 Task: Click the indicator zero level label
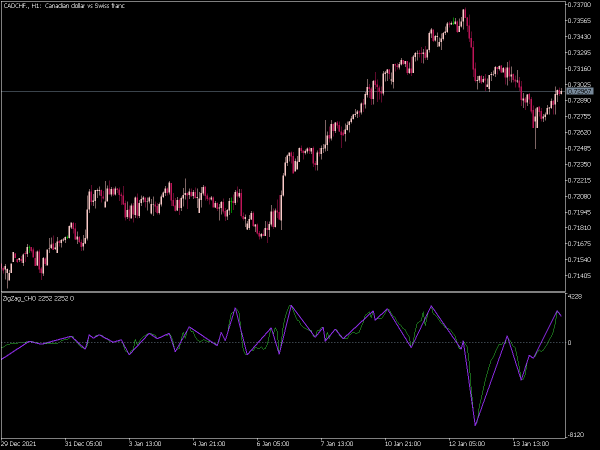click(x=570, y=342)
